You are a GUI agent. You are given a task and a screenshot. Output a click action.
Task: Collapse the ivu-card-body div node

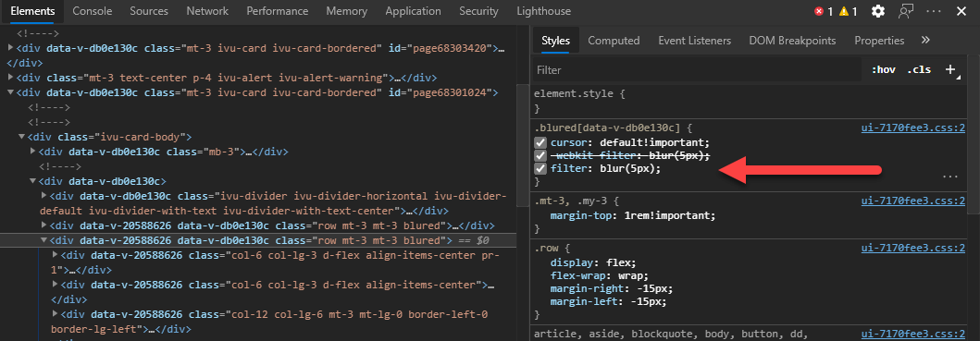coord(22,137)
